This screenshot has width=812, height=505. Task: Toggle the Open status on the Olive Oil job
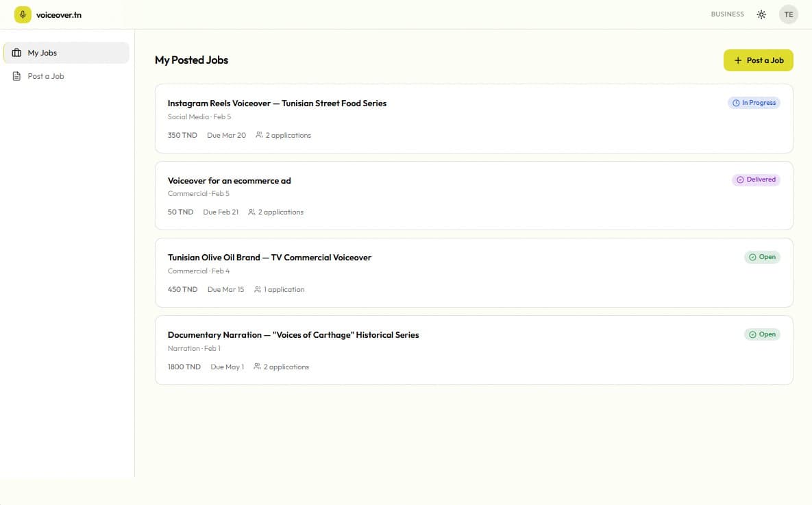click(762, 257)
